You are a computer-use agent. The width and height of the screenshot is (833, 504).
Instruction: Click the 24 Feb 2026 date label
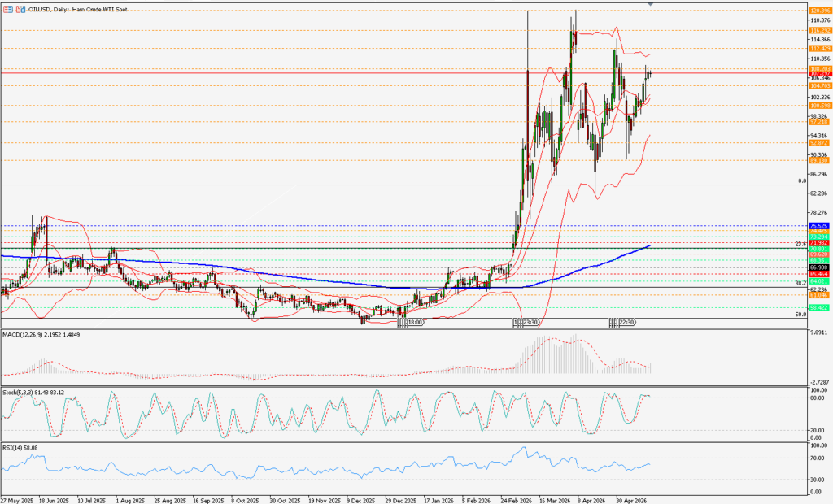tap(517, 500)
